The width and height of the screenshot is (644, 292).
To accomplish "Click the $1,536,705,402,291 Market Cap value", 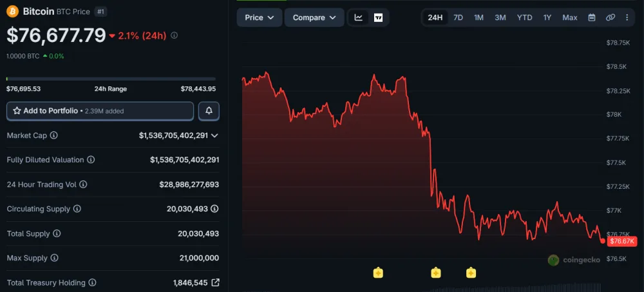I will pyautogui.click(x=173, y=135).
